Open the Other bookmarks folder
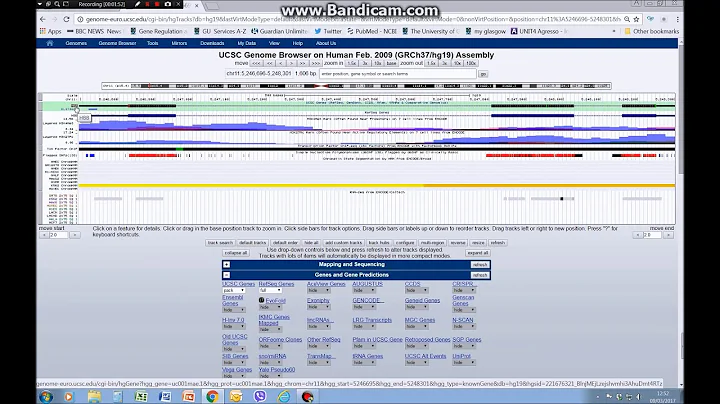The height and width of the screenshot is (404, 720). [651, 31]
